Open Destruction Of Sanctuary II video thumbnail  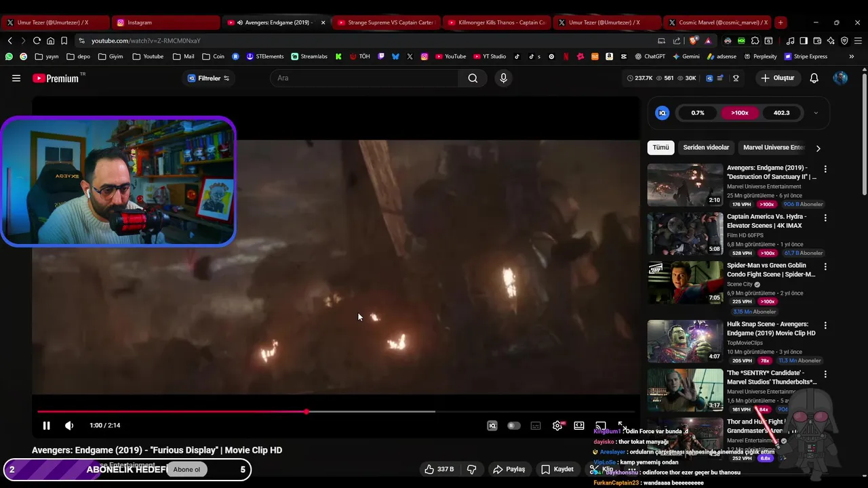coord(685,185)
